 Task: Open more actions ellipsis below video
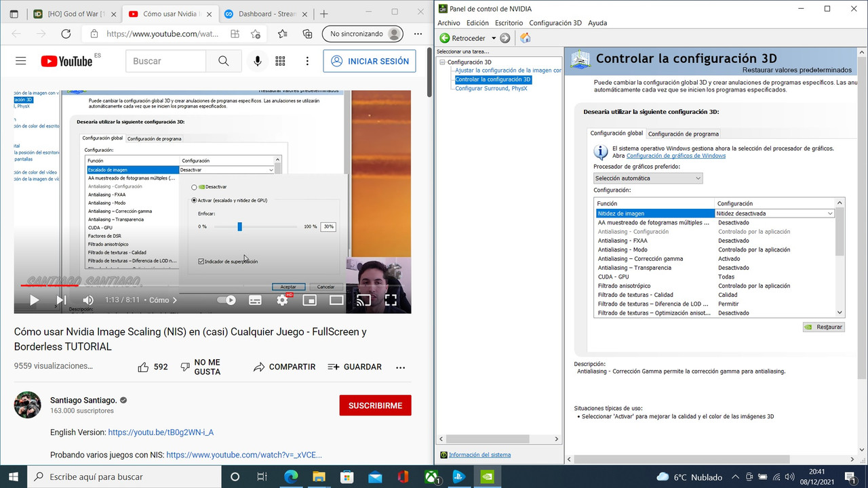[400, 367]
